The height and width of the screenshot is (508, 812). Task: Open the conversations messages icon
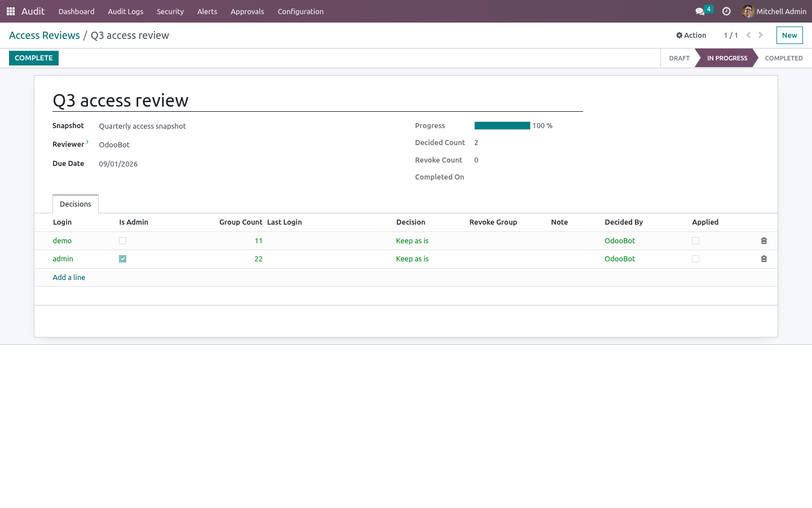700,11
